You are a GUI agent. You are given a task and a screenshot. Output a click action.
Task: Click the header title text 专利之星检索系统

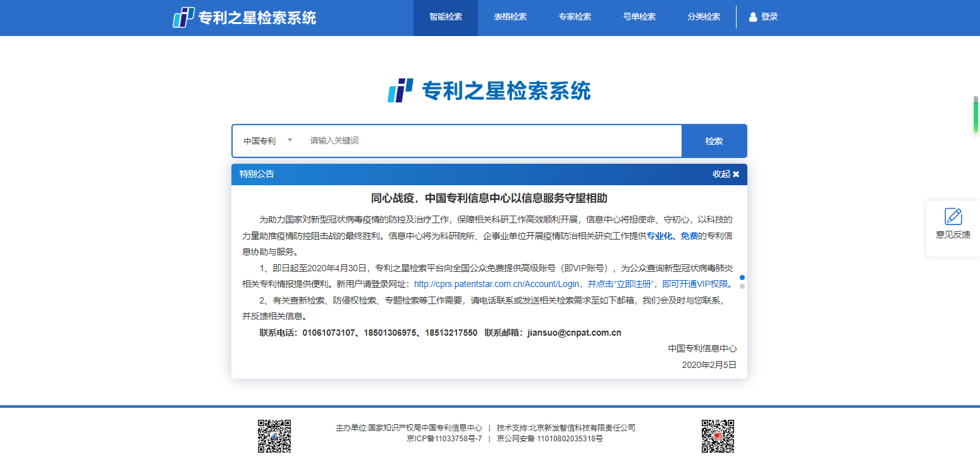point(257,18)
